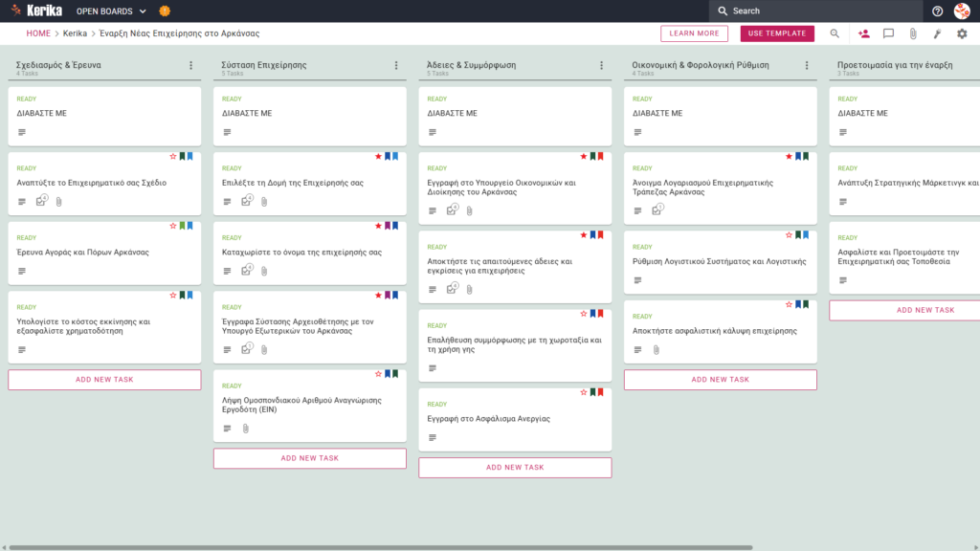980x551 pixels.
Task: Open the help question-mark icon
Action: (x=937, y=11)
